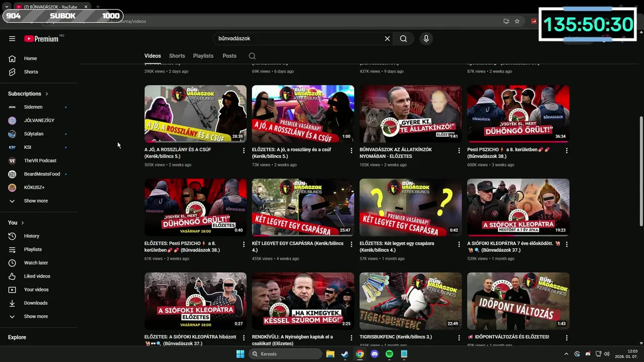The image size is (644, 362).
Task: Open Windows Start menu
Action: click(240, 354)
